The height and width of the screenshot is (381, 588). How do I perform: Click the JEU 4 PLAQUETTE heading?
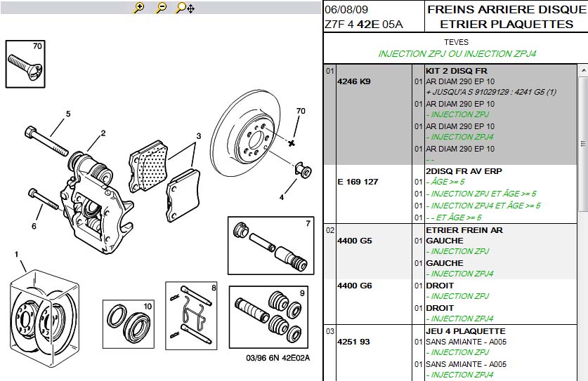point(465,331)
